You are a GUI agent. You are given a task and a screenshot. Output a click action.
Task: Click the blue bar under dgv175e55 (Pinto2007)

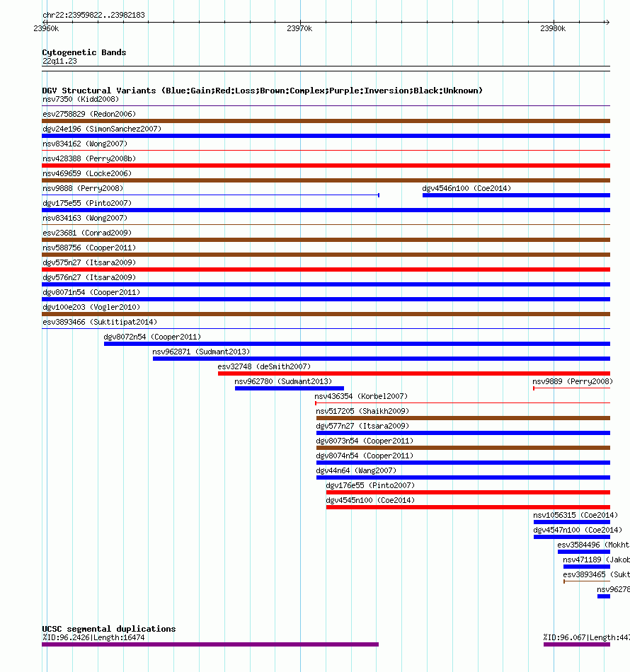[326, 210]
